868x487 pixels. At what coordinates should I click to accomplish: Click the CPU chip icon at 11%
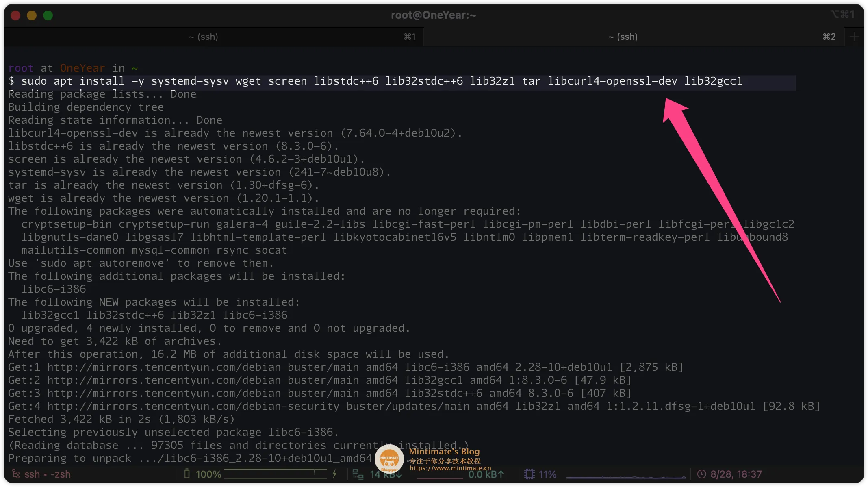click(x=529, y=474)
